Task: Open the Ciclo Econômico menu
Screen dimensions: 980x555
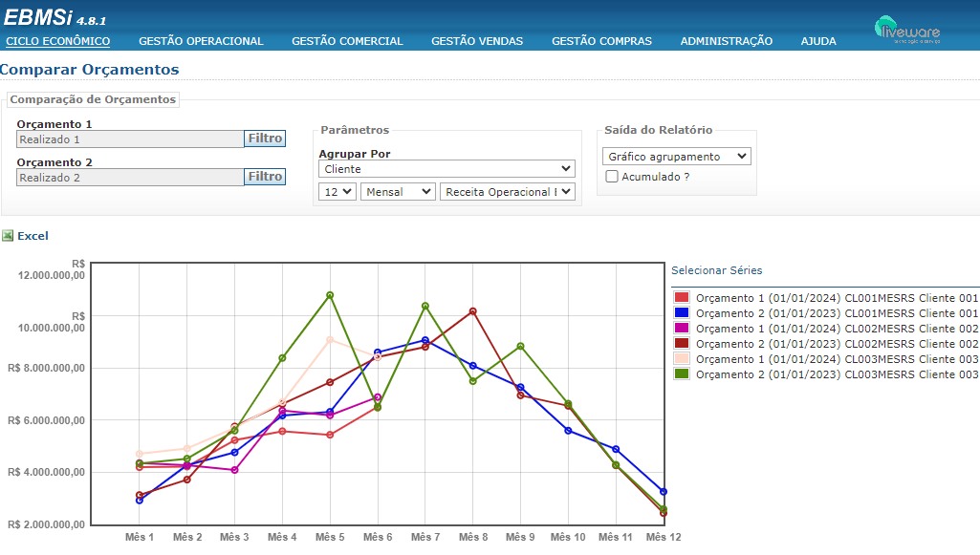Action: [x=57, y=41]
